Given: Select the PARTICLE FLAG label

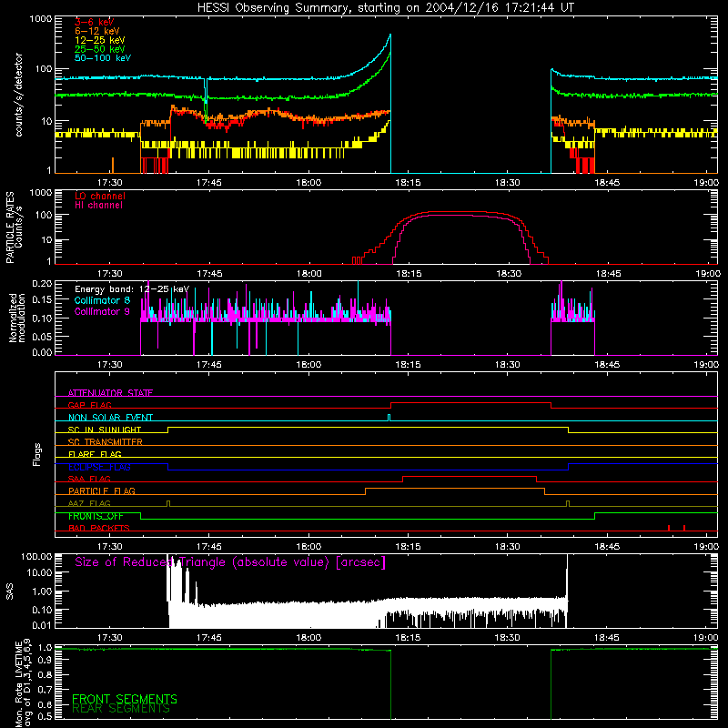Looking at the screenshot, I should click(x=102, y=490).
